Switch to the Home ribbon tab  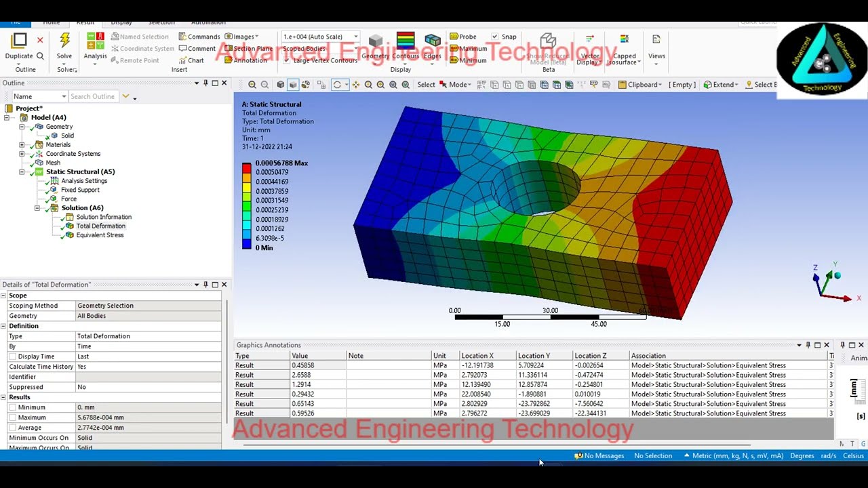click(52, 22)
